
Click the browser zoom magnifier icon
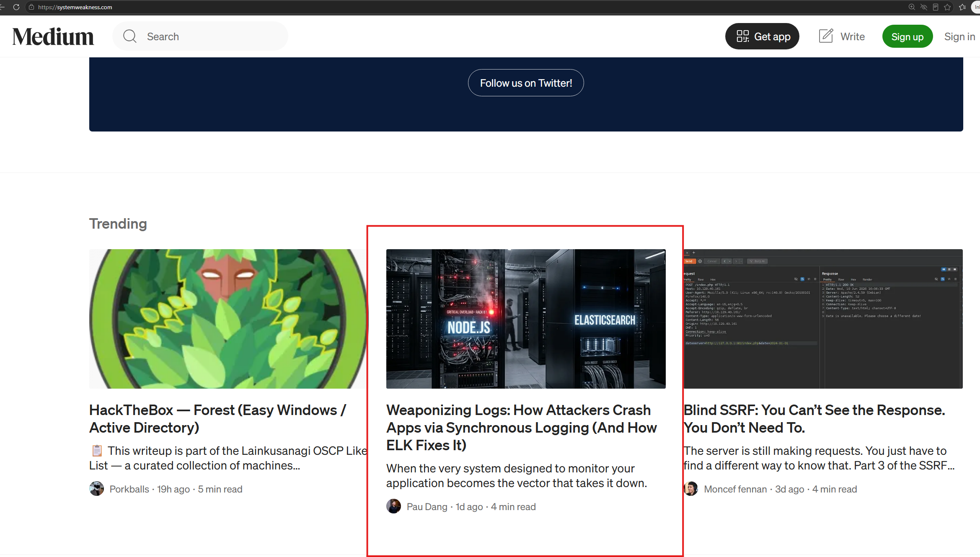click(x=911, y=7)
